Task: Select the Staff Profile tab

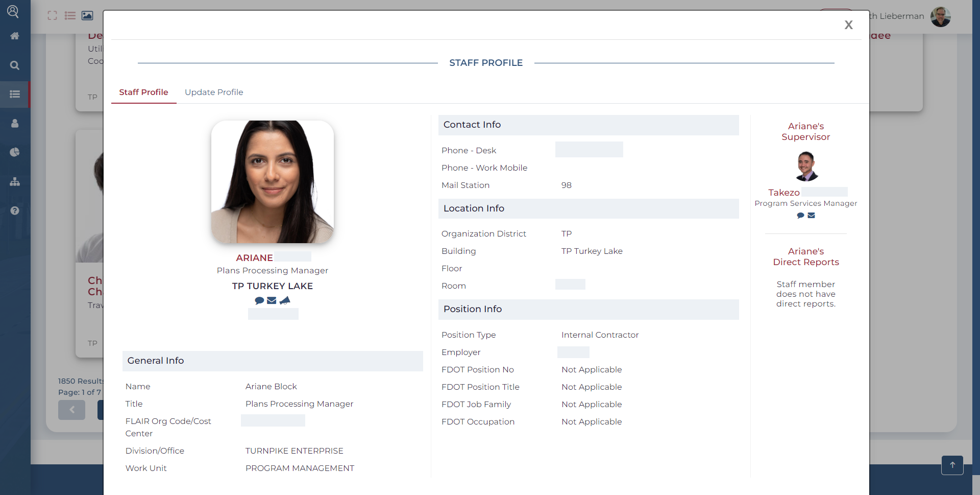Action: click(143, 92)
